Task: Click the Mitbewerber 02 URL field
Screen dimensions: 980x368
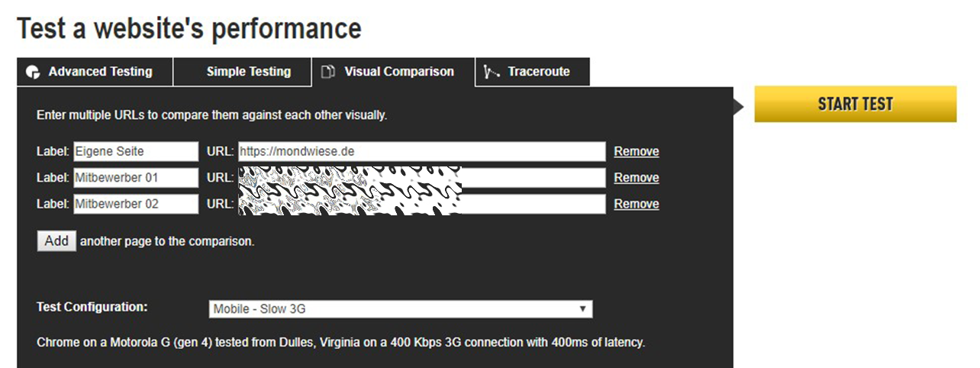Action: click(x=422, y=204)
